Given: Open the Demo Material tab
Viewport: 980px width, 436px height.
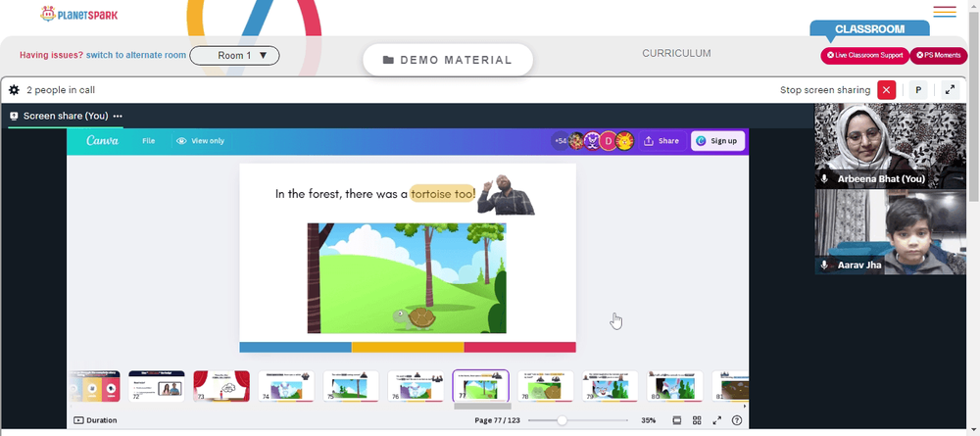Looking at the screenshot, I should 448,60.
